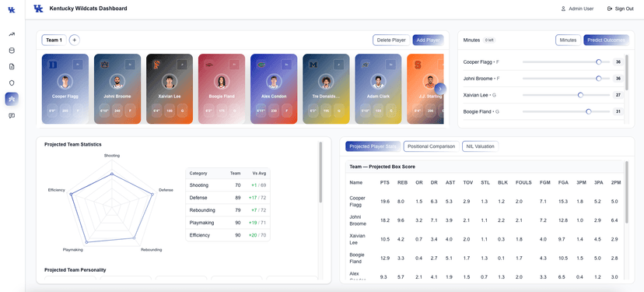This screenshot has height=292, width=644.
Task: Click Johni Broome's minutes slider handle
Action: [x=598, y=79]
